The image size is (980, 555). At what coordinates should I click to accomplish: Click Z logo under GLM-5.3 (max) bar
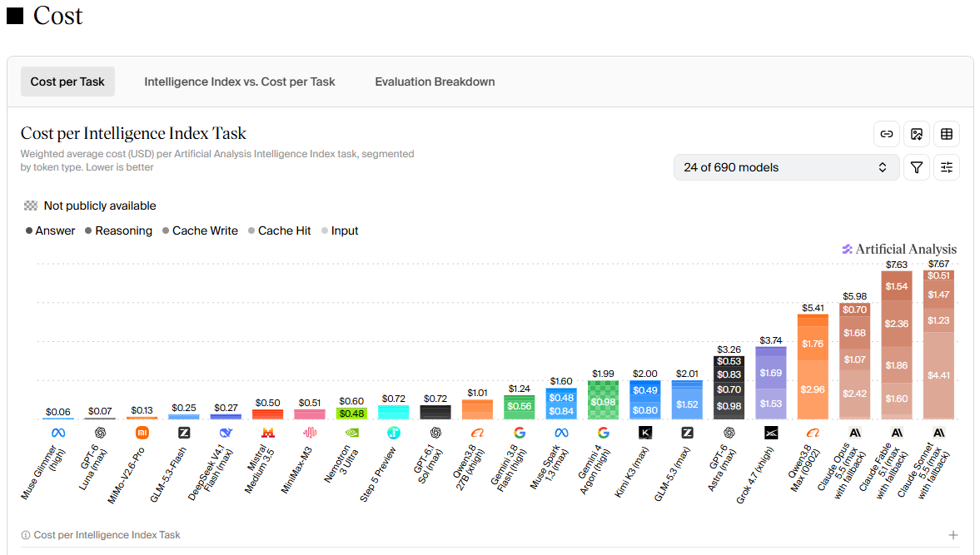[687, 433]
